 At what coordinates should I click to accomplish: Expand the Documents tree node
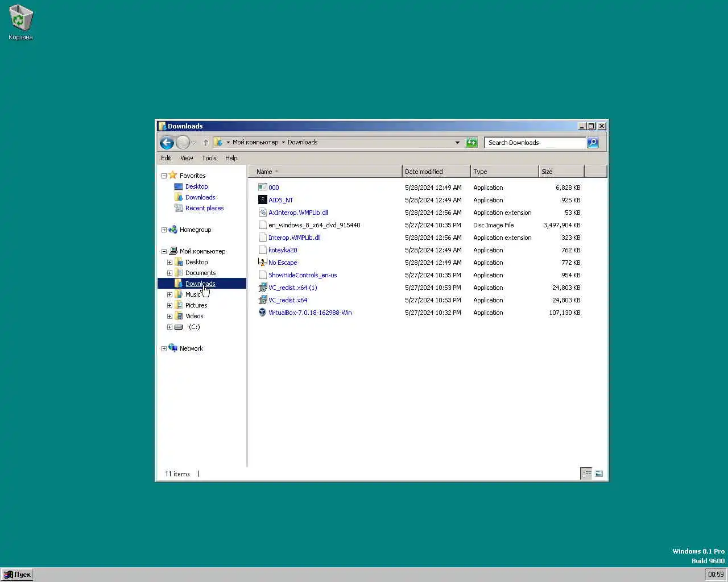pos(169,273)
